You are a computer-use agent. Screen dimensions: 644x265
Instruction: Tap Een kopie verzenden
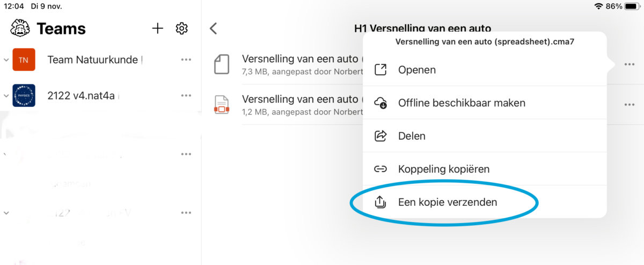coord(447,203)
